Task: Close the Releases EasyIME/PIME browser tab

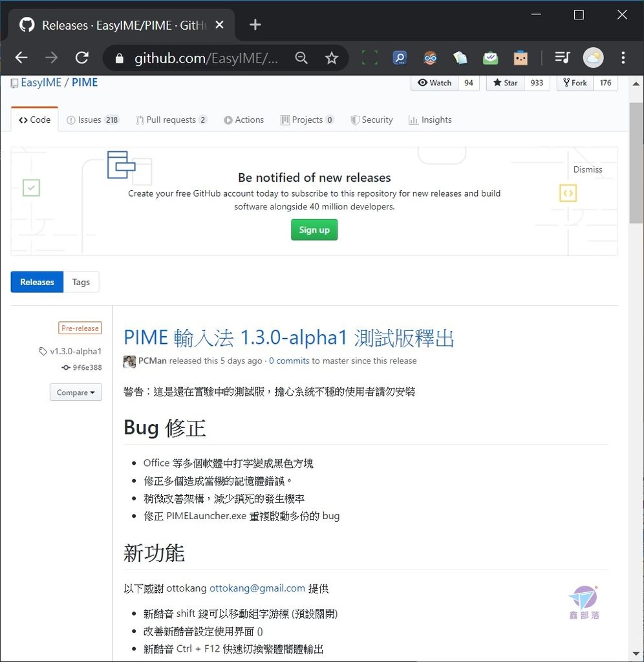Action: click(219, 25)
